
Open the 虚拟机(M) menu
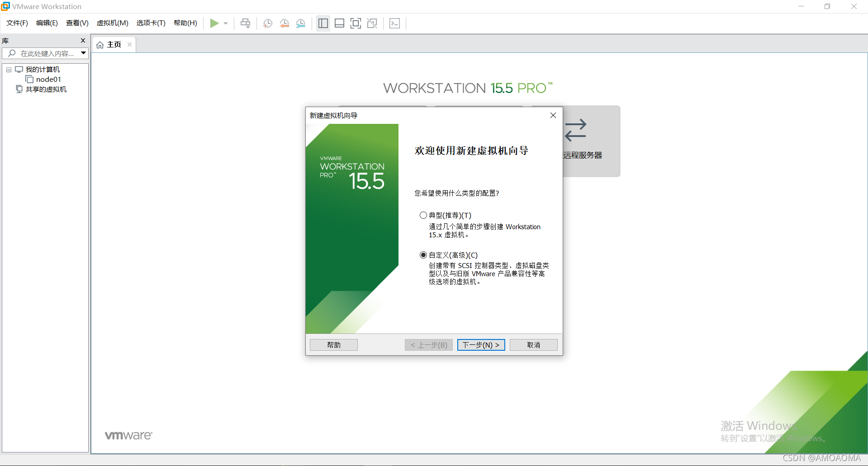click(113, 23)
